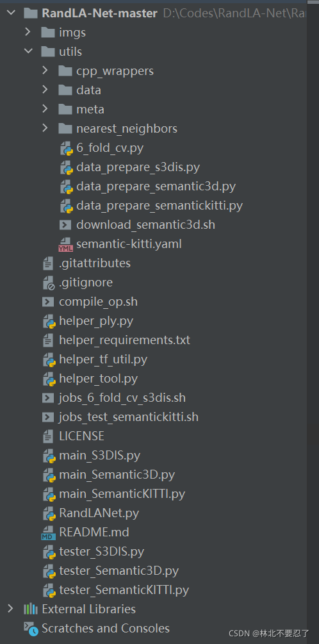Select tester_Semantic3D.py file name
The width and height of the screenshot is (319, 644).
[119, 572]
